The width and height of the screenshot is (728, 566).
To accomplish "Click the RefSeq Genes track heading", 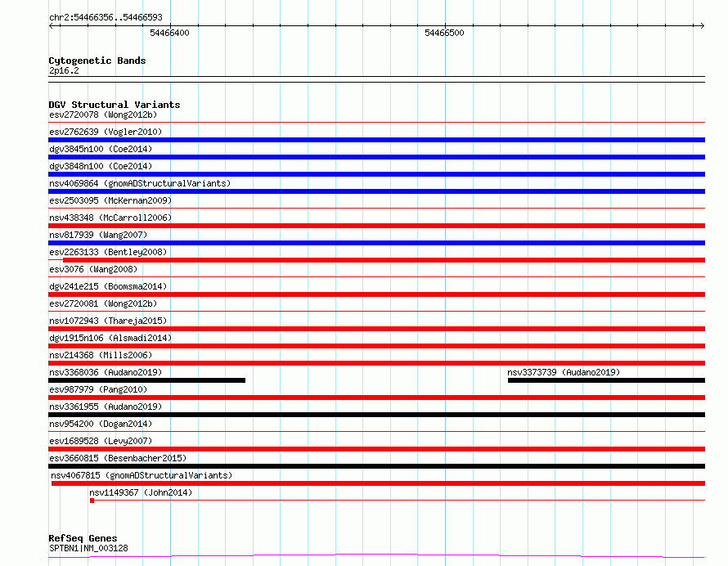I will point(83,539).
